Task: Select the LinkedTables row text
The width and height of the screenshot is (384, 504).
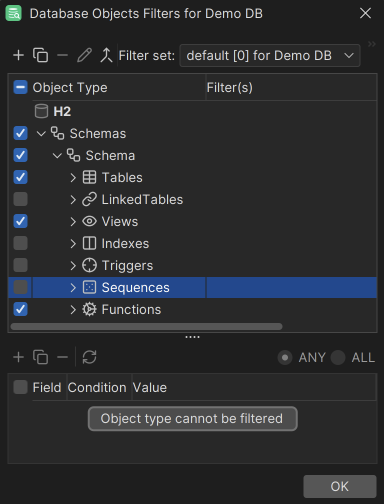Action: [142, 199]
